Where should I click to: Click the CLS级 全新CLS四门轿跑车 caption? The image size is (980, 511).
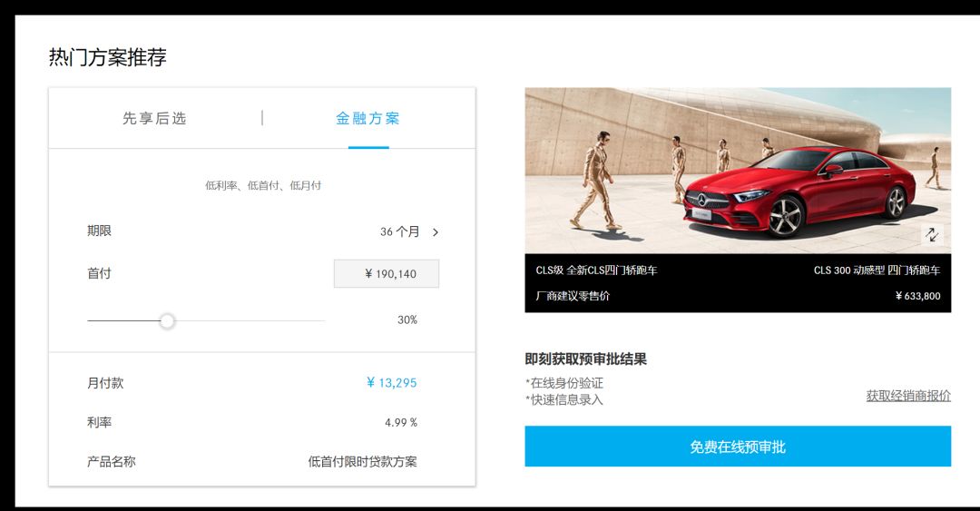[x=596, y=270]
